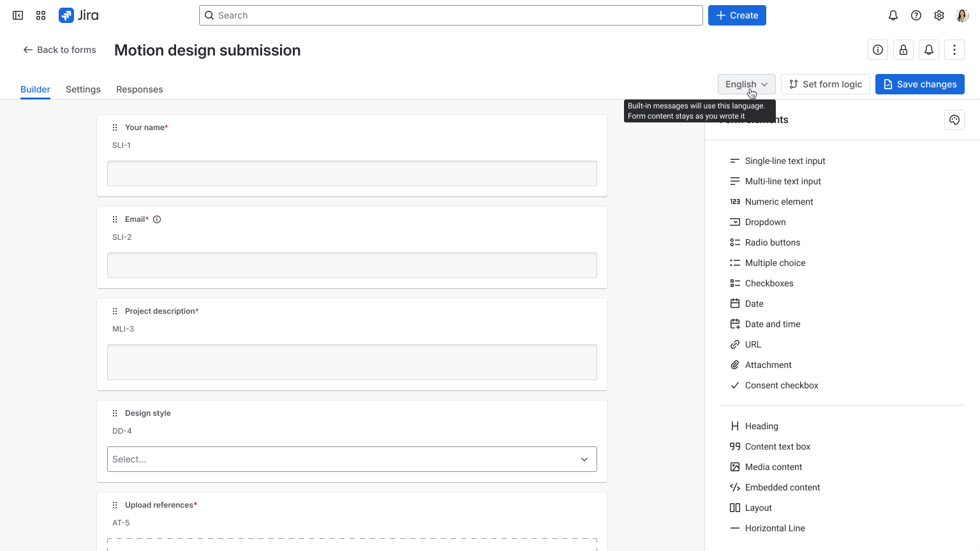Add a Media content element
The width and height of the screenshot is (980, 551).
[x=766, y=467]
